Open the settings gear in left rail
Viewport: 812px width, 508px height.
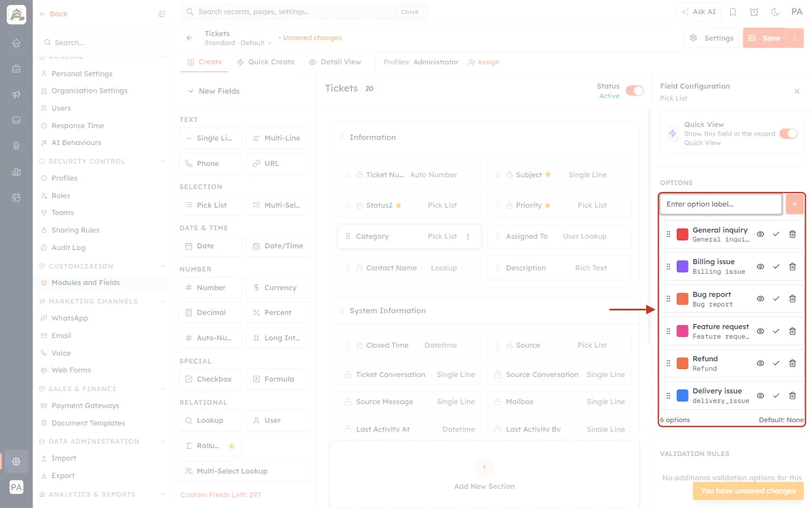pyautogui.click(x=16, y=461)
